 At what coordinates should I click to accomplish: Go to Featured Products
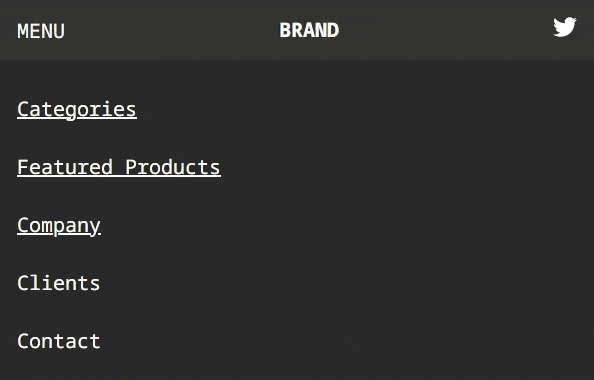(x=119, y=167)
